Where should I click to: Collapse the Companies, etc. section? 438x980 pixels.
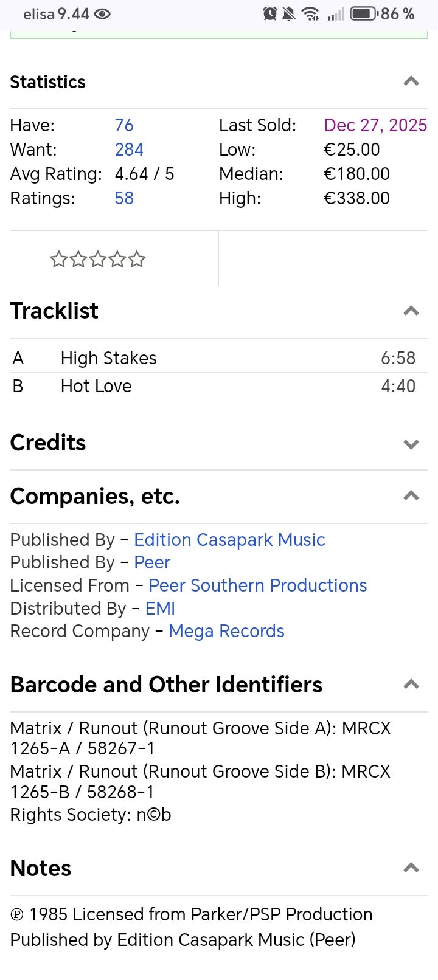pos(411,496)
